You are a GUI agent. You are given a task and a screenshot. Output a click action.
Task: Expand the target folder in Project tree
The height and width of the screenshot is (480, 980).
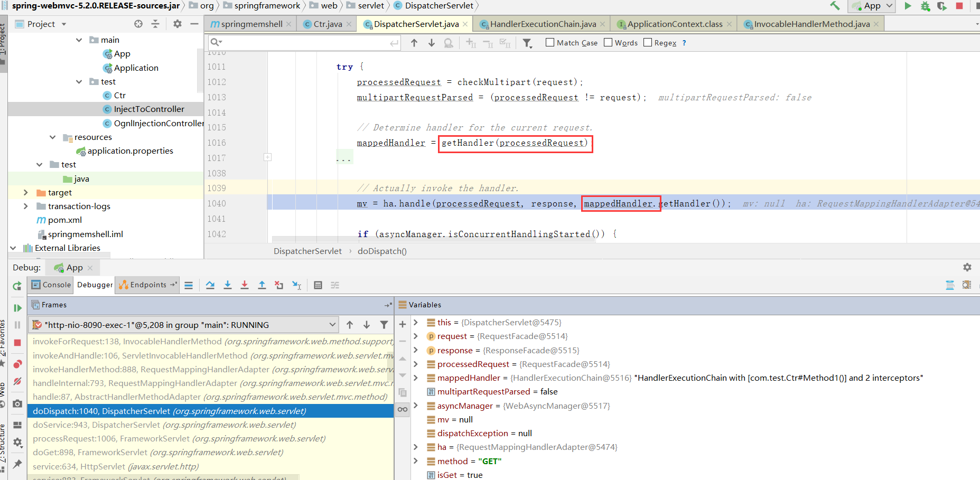[x=26, y=193]
